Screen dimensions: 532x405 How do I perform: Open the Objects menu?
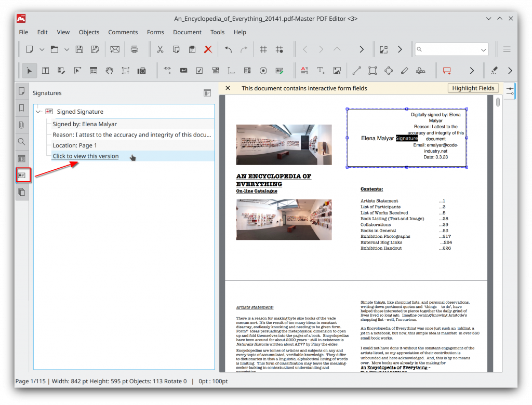click(x=89, y=32)
